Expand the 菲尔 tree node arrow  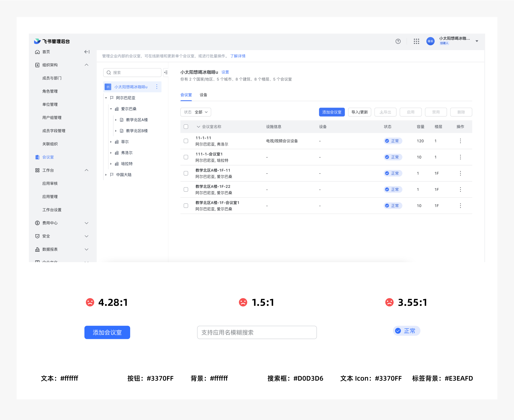[111, 142]
